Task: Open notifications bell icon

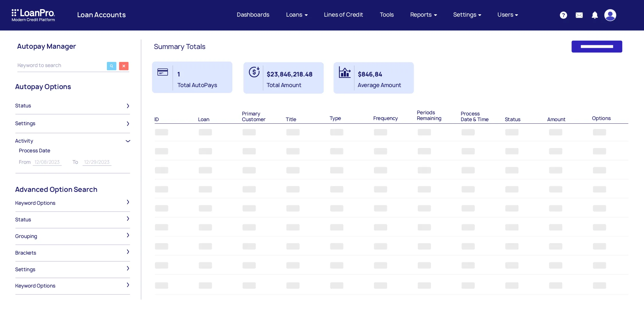Action: pyautogui.click(x=595, y=15)
